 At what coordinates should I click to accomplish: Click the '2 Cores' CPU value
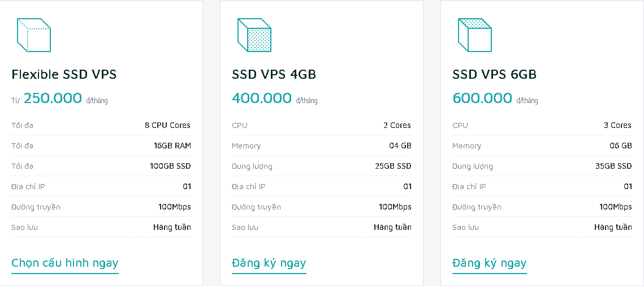(x=397, y=125)
